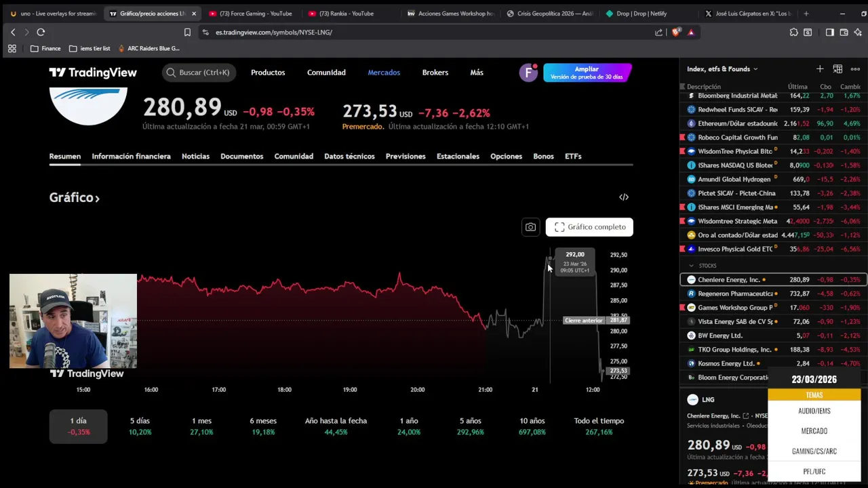The height and width of the screenshot is (488, 868).
Task: Select the 10 años time range
Action: [532, 426]
